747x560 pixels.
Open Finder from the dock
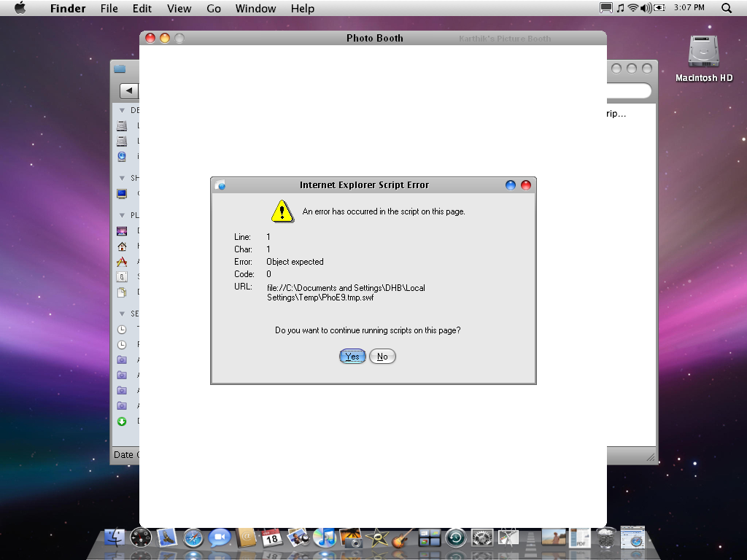tap(115, 538)
